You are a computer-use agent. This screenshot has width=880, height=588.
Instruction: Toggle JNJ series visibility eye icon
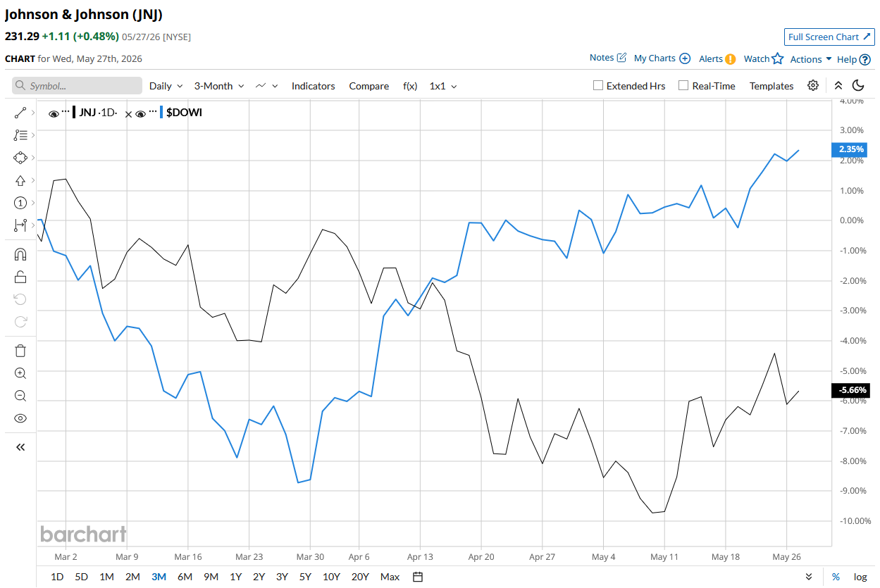coord(54,113)
